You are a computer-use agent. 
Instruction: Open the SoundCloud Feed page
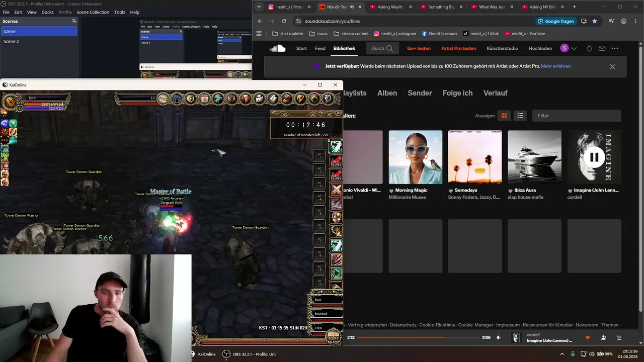[320, 48]
